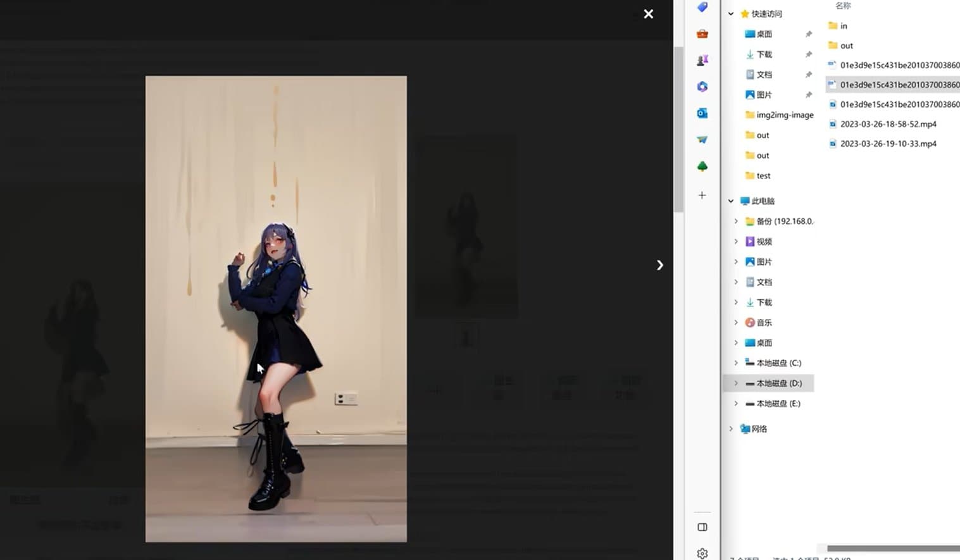This screenshot has height=560, width=960.
Task: Go to next image with right arrow
Action: pos(659,265)
